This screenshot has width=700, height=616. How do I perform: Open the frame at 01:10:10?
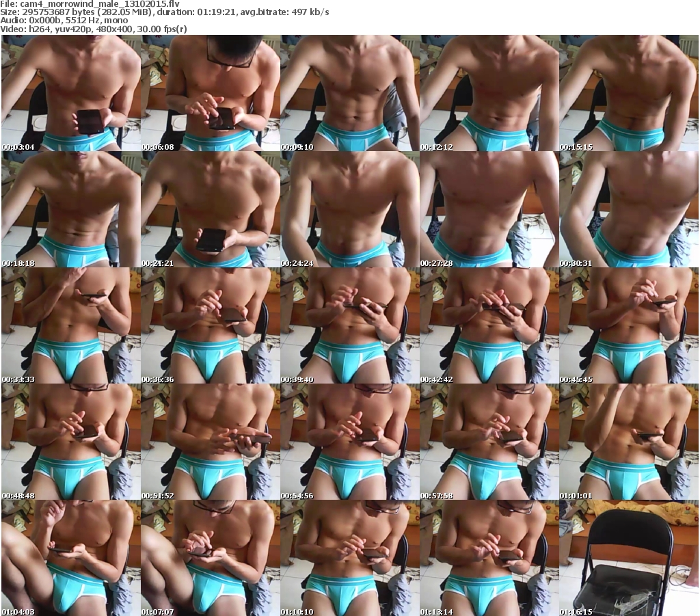point(349,558)
